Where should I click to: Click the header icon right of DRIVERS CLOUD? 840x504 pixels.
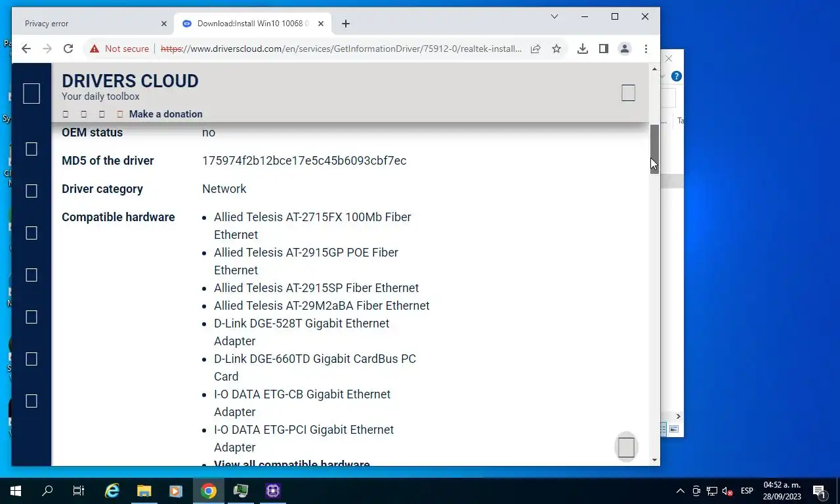click(628, 93)
